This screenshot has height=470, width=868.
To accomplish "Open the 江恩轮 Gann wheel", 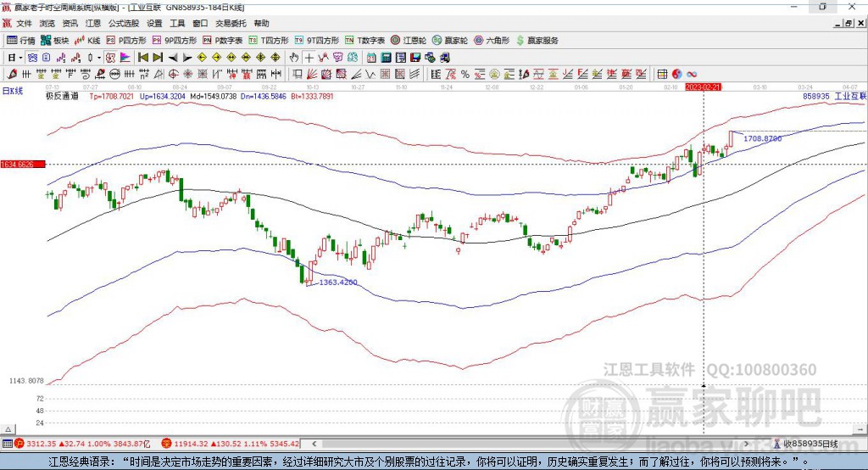I will click(409, 41).
